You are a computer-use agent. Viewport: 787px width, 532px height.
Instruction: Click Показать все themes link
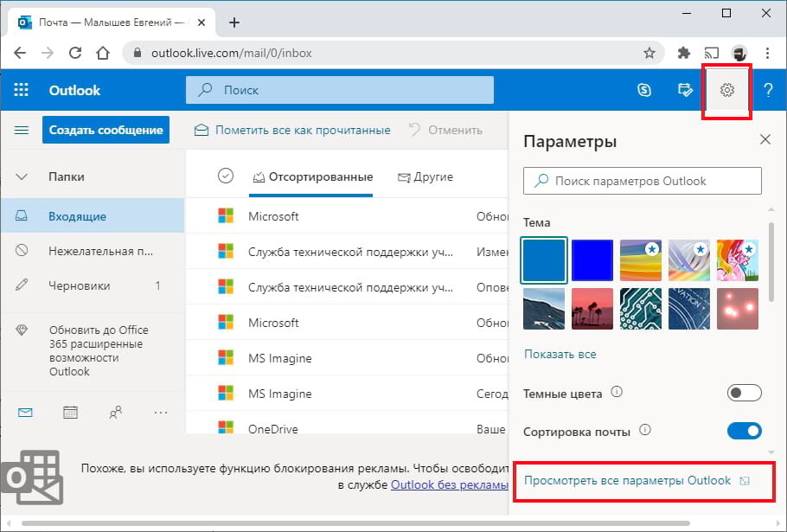coord(560,354)
